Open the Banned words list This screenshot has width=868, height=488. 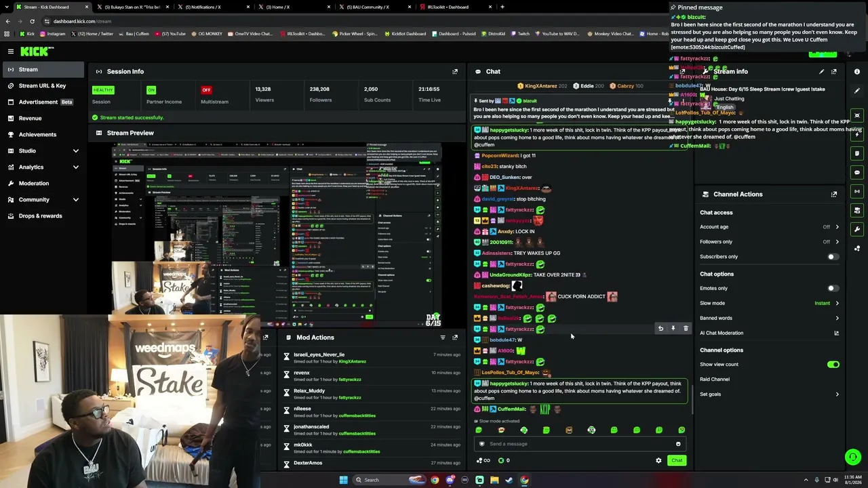pos(770,318)
